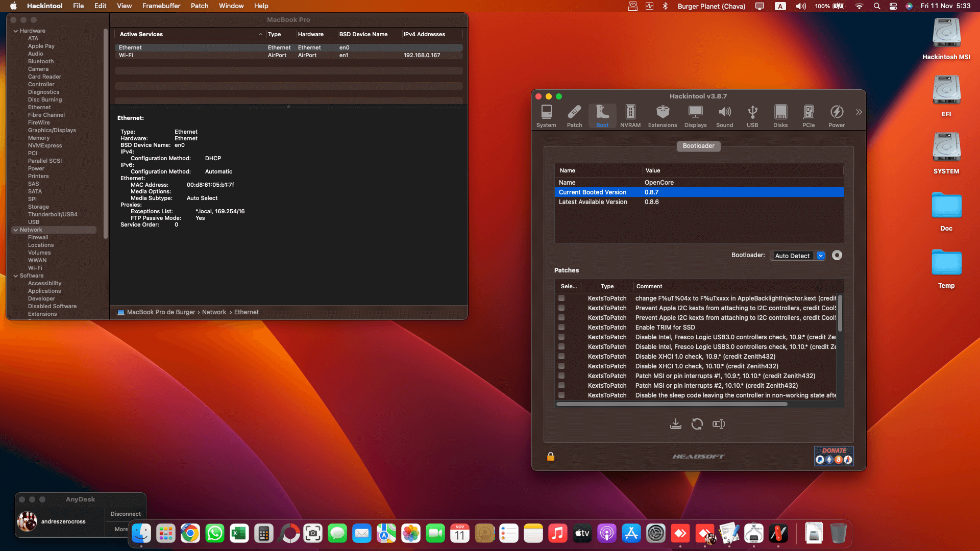Switch to the Displays section

(x=695, y=116)
